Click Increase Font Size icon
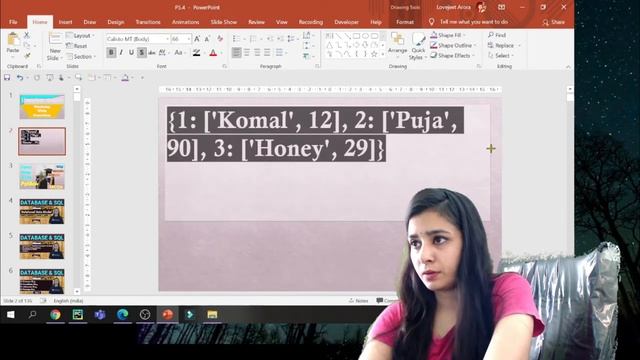 197,39
